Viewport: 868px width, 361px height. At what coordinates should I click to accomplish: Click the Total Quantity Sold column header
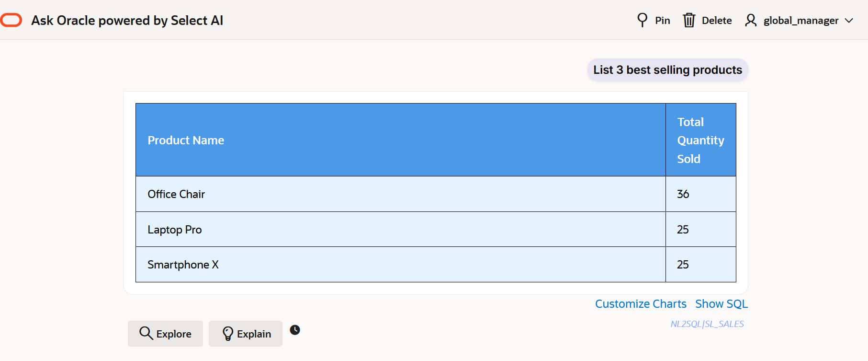(700, 140)
